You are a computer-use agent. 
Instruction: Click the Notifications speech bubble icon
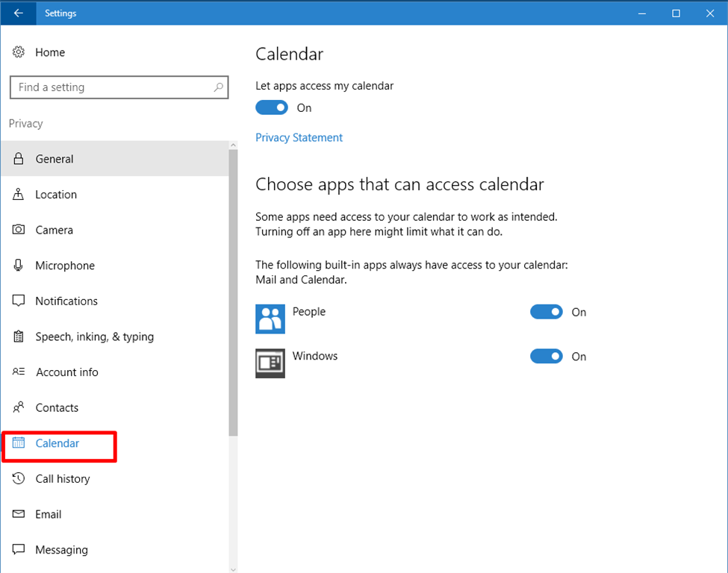click(x=19, y=301)
